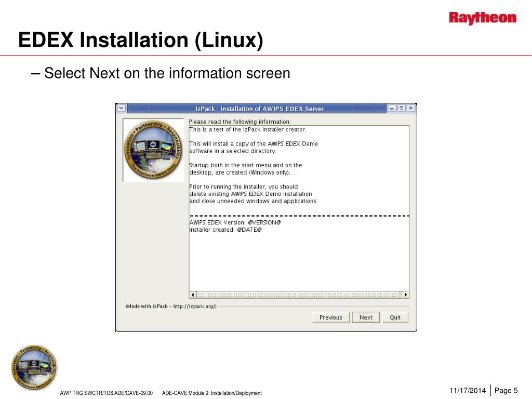
Task: Maximize the IzPack installer window
Action: [402, 108]
